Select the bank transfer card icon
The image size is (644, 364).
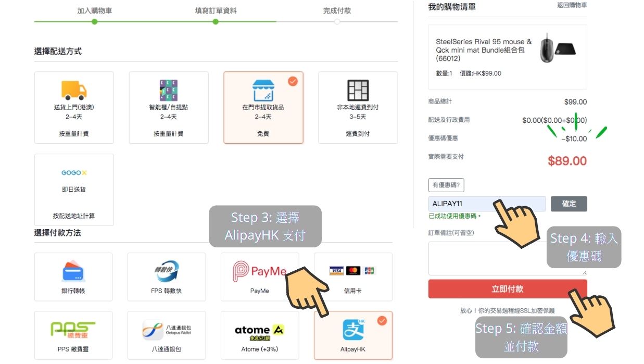[x=73, y=272]
